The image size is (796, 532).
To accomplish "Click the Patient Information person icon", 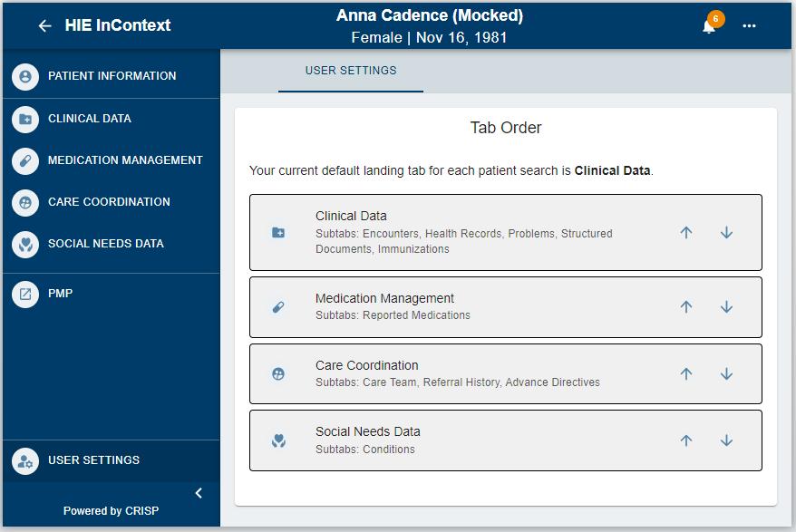I will tap(25, 76).
